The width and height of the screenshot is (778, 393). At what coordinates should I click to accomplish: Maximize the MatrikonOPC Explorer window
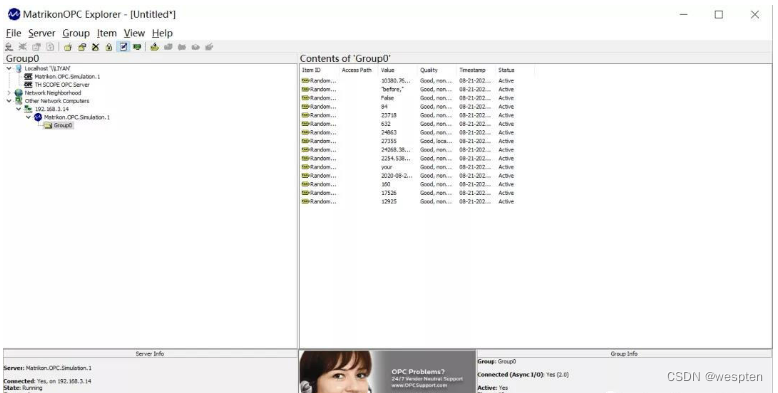click(x=718, y=15)
